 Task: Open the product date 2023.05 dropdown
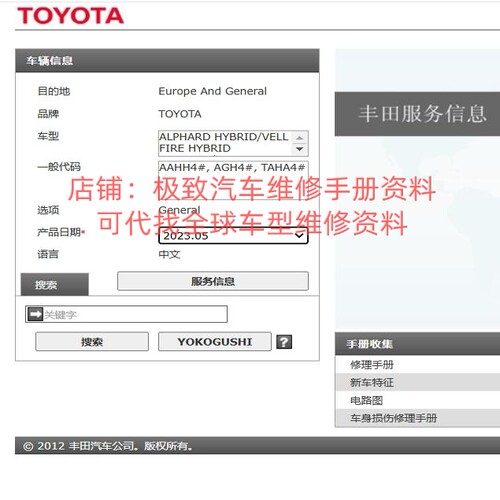pyautogui.click(x=233, y=235)
